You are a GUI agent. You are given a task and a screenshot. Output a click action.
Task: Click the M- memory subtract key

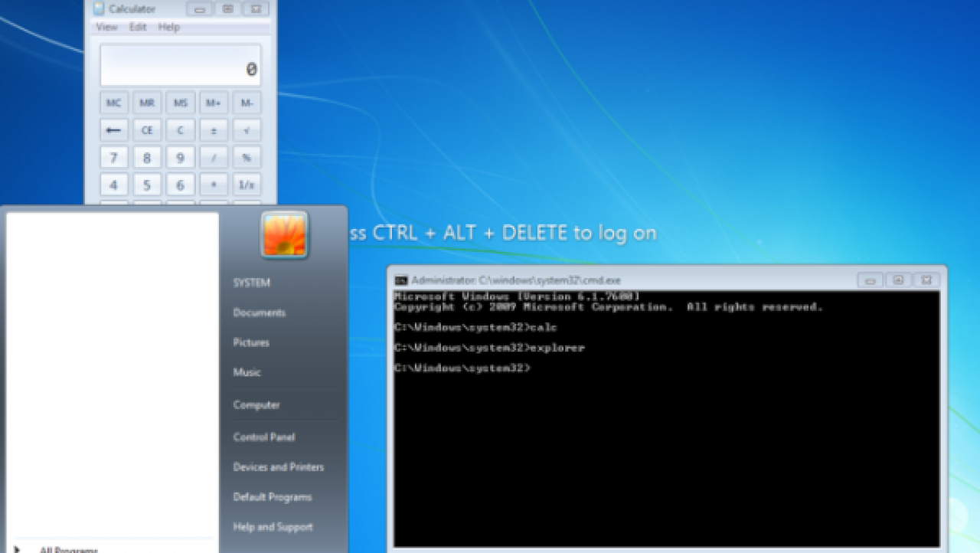pyautogui.click(x=247, y=103)
